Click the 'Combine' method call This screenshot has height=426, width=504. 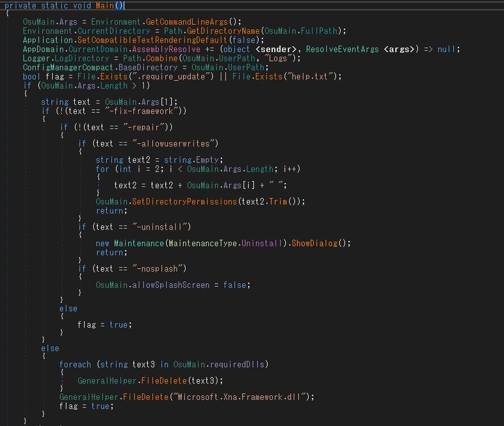coord(161,59)
